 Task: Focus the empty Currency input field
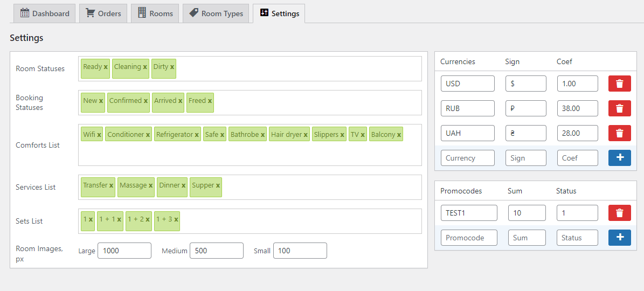coord(468,158)
